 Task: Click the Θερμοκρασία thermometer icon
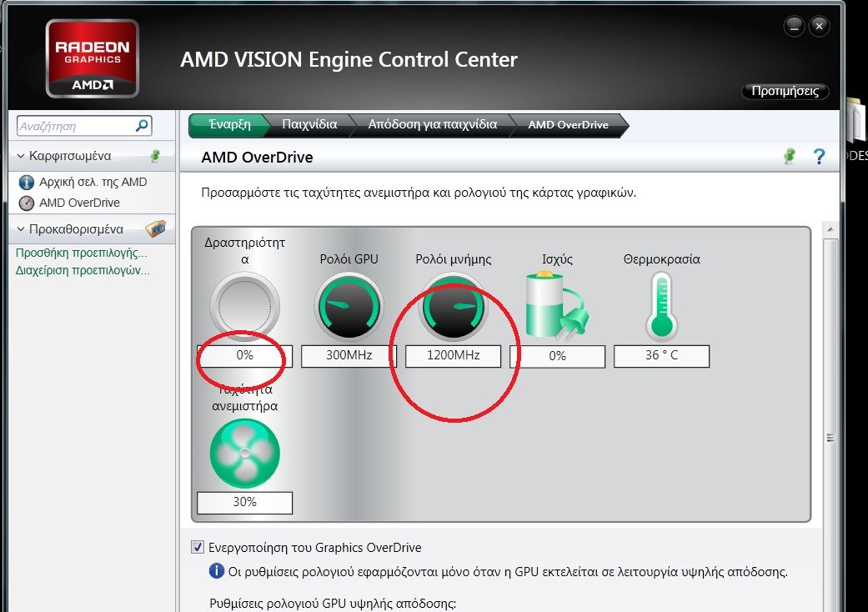(x=661, y=307)
